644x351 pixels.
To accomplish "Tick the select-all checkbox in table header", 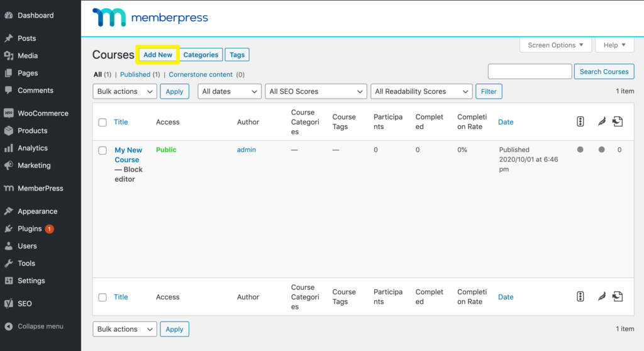I will [103, 122].
